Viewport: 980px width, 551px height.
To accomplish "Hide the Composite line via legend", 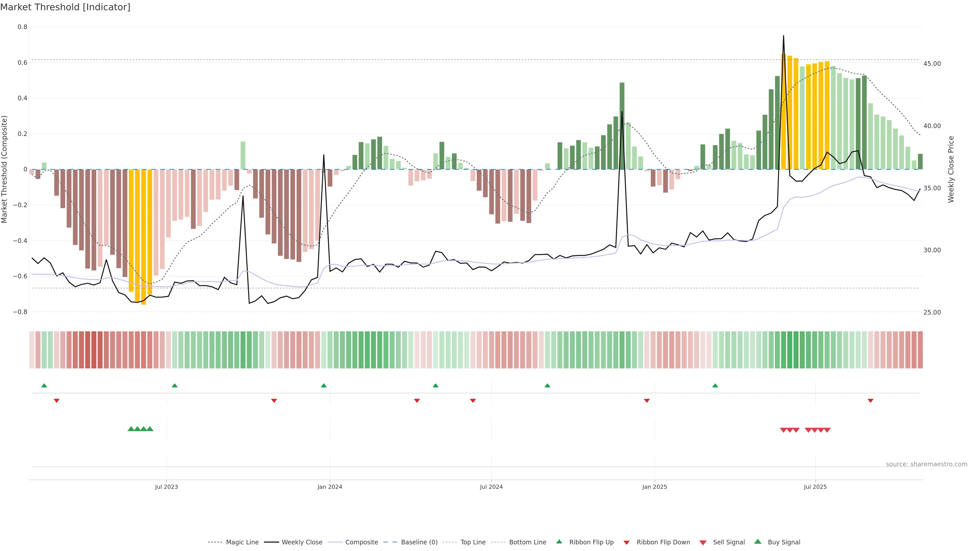I will pos(361,542).
